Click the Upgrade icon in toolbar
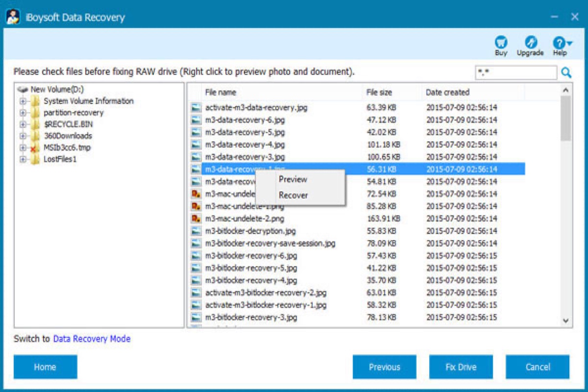 coord(530,42)
